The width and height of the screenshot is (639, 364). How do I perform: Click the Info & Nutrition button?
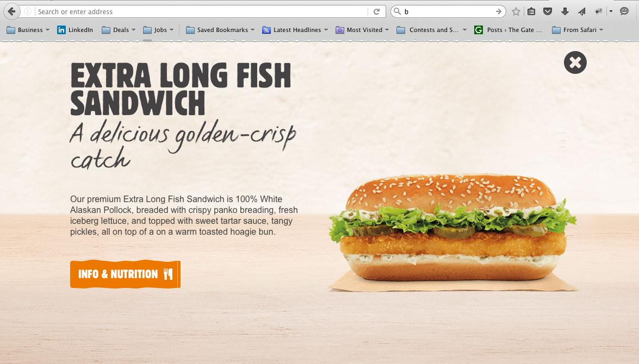[x=125, y=274]
